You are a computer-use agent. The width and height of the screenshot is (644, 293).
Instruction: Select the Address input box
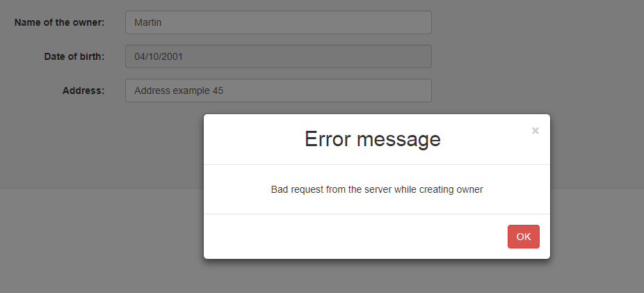[278, 90]
